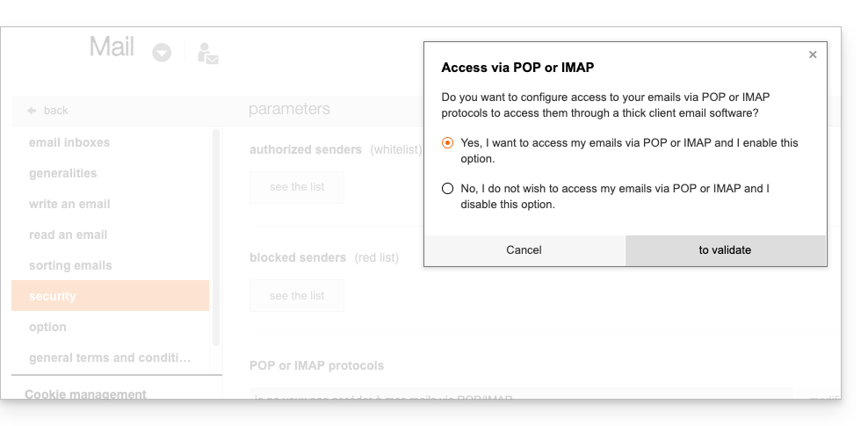See the list of authorized senders
868x426 pixels.
(297, 187)
